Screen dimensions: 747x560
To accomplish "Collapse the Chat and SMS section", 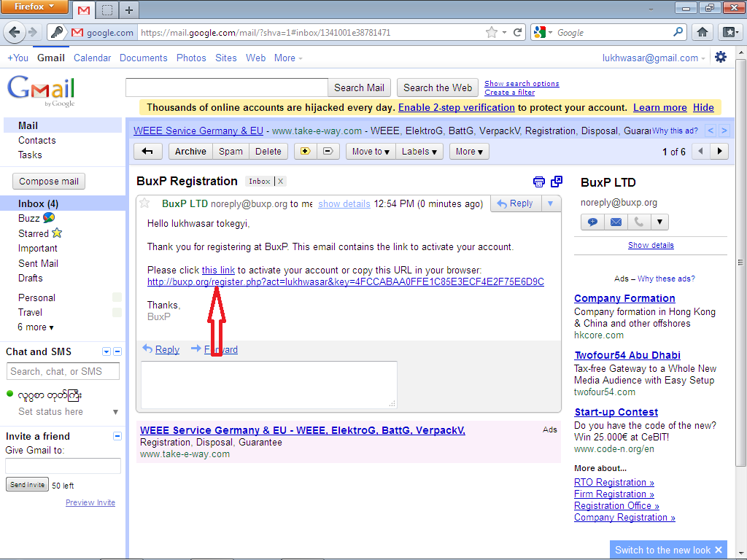I will pos(117,351).
